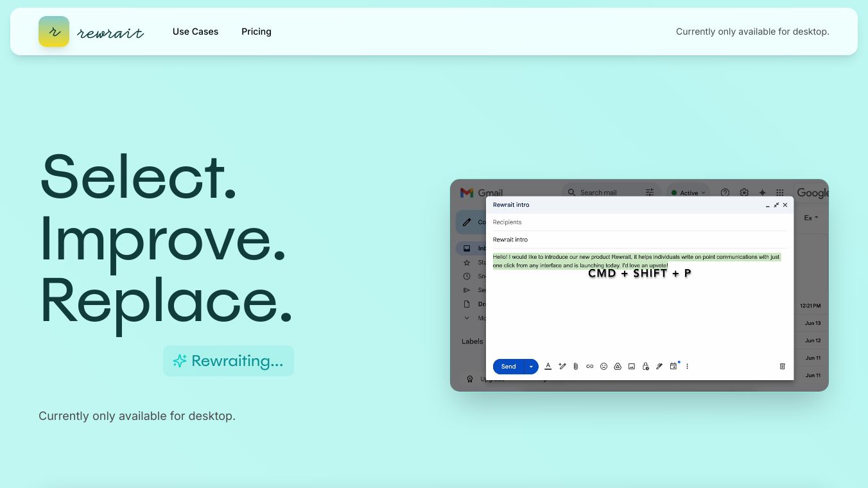Click the insert link icon
The height and width of the screenshot is (488, 868).
(x=590, y=367)
